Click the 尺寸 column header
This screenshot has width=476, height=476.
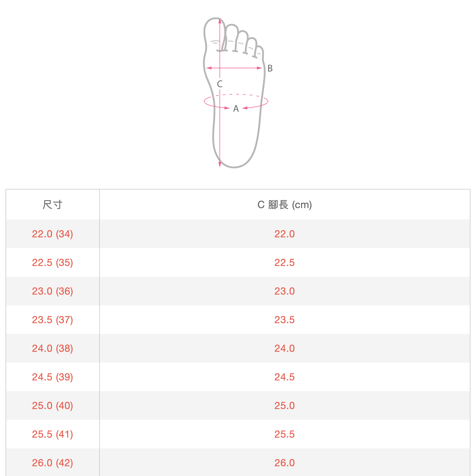(x=53, y=205)
